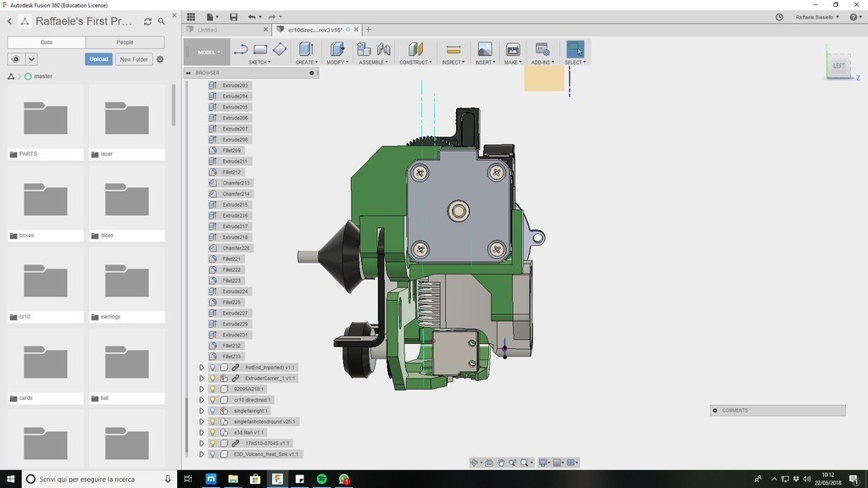Open the dropdown beside the eye filter button
The height and width of the screenshot is (488, 868).
(31, 59)
